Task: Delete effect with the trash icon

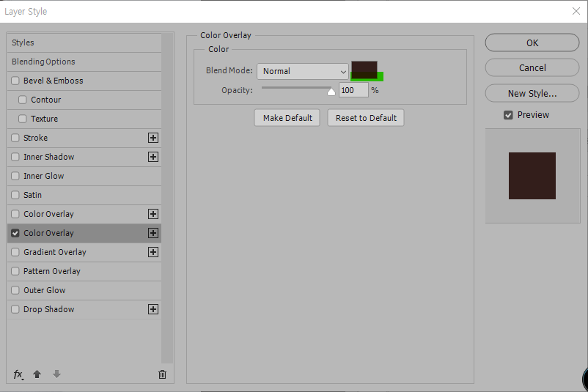Action: pos(162,374)
